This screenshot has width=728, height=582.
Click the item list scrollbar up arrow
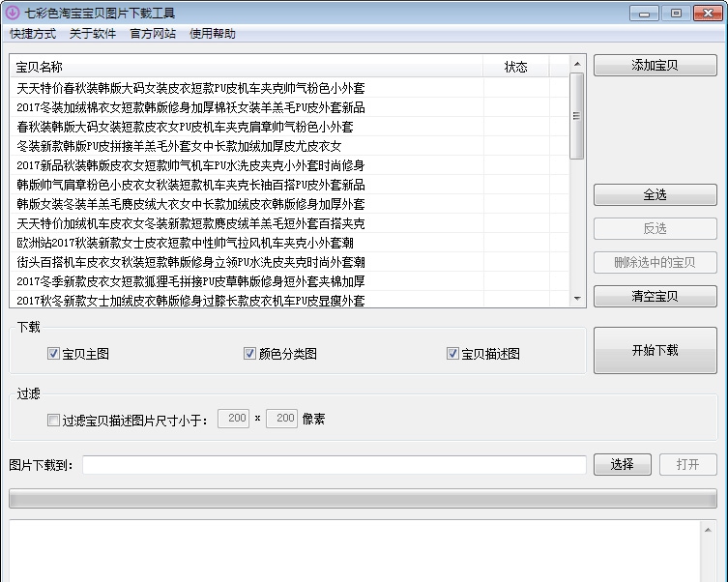[577, 64]
